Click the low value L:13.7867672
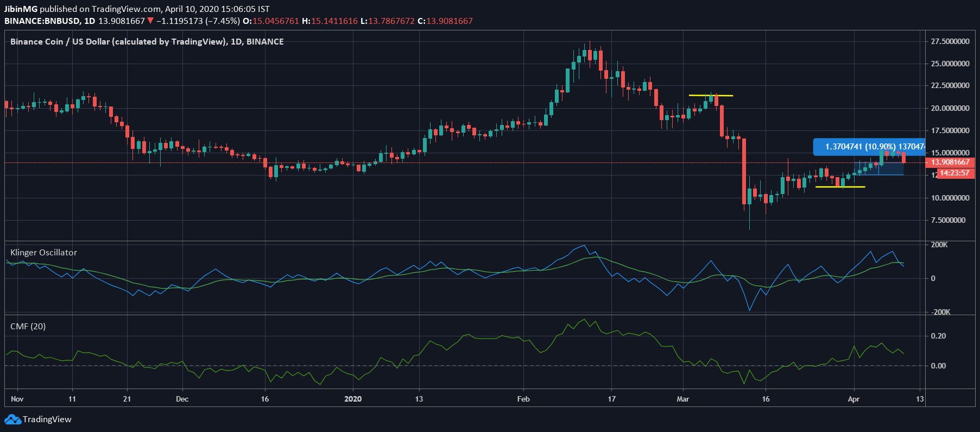This screenshot has height=432, width=980. point(388,21)
